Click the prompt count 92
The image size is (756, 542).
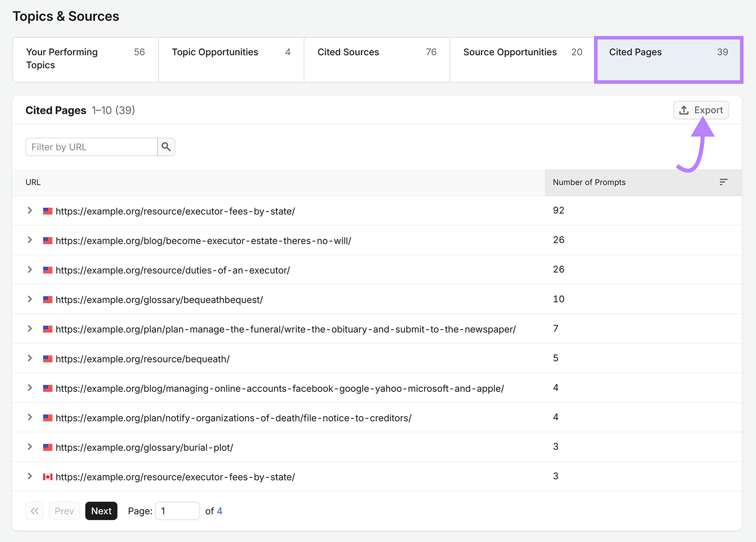558,211
